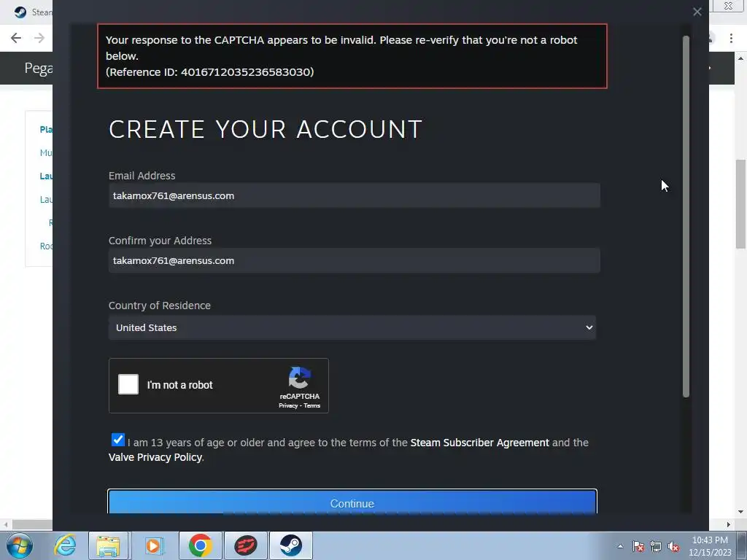This screenshot has height=560, width=747.
Task: Click the taskbar clock showing 10:43 PM
Action: [710, 546]
